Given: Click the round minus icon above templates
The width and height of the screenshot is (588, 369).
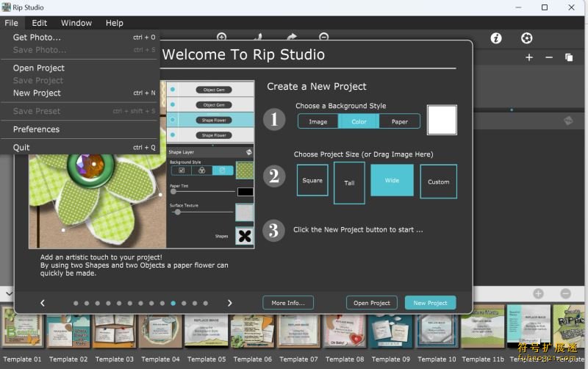Looking at the screenshot, I should point(565,293).
